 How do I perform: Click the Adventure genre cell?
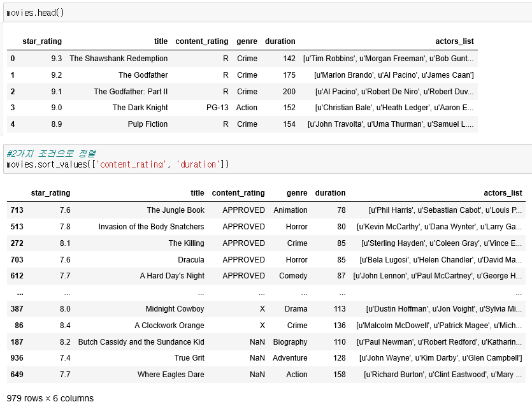(x=290, y=358)
